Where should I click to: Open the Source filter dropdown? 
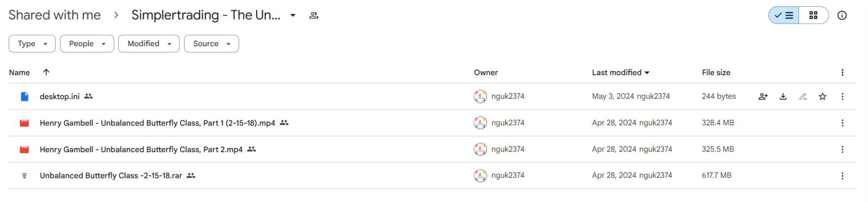pos(212,44)
